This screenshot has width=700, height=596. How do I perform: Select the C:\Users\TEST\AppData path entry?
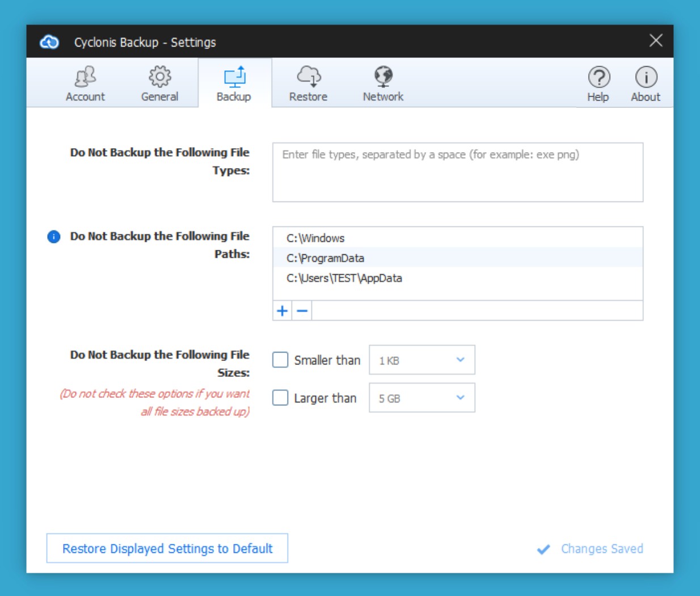click(344, 278)
